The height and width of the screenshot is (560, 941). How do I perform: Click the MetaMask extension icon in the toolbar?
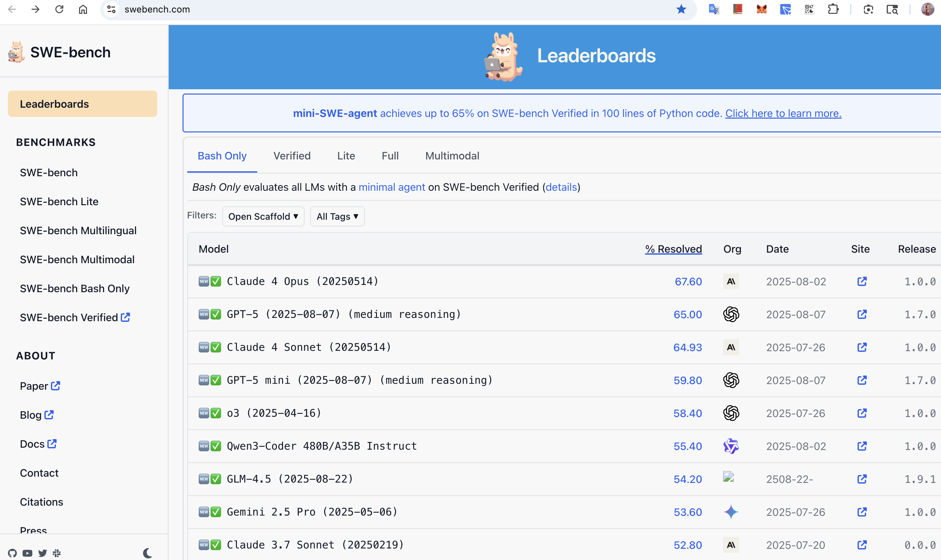click(761, 9)
